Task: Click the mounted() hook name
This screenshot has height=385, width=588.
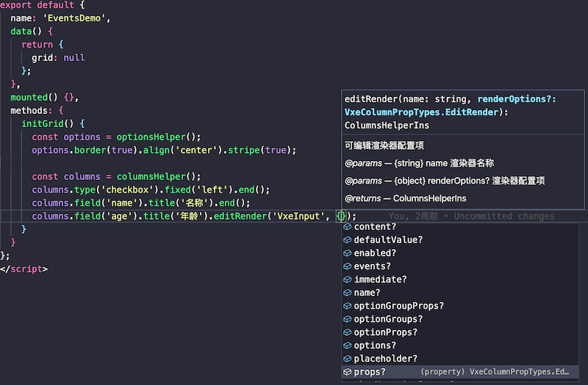Action: point(29,98)
